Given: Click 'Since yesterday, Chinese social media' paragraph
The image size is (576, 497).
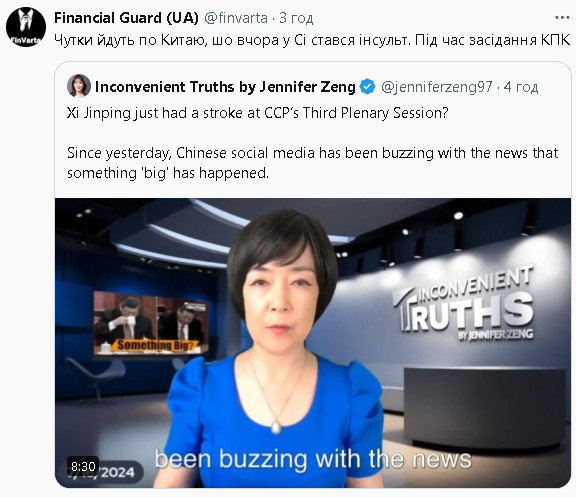Looking at the screenshot, I should (313, 163).
